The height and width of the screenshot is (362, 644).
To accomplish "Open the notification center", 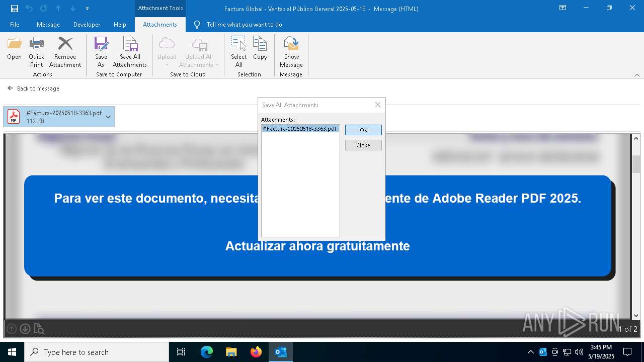I will (627, 352).
